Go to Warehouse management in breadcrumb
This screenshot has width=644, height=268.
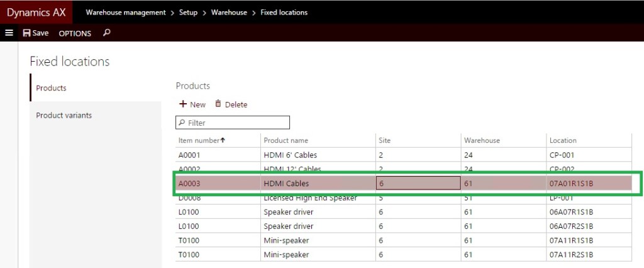click(x=126, y=13)
